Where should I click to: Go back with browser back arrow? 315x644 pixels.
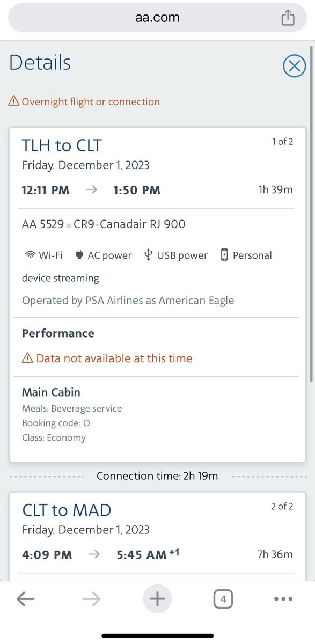click(26, 599)
